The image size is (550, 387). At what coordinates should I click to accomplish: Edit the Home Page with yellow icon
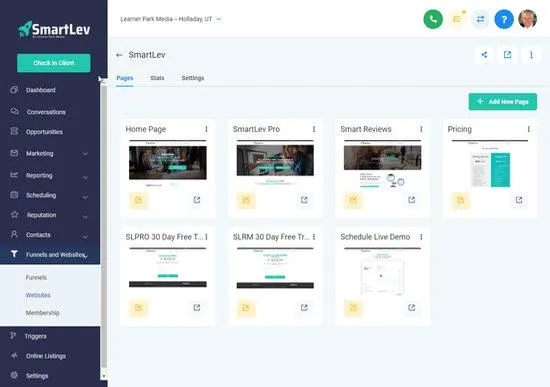[139, 200]
